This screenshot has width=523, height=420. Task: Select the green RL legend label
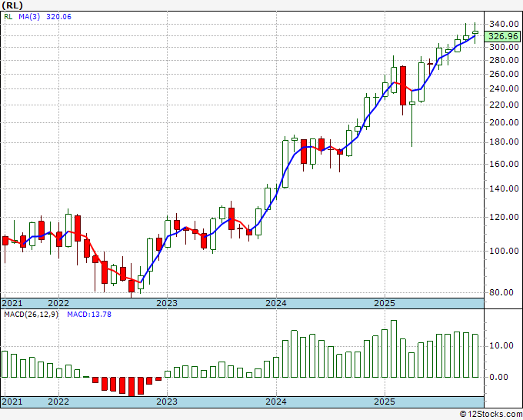click(8, 17)
